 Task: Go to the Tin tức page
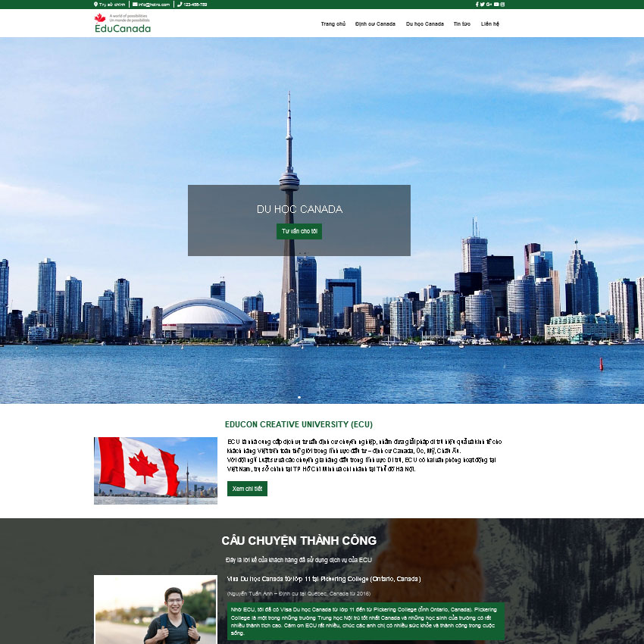click(461, 24)
